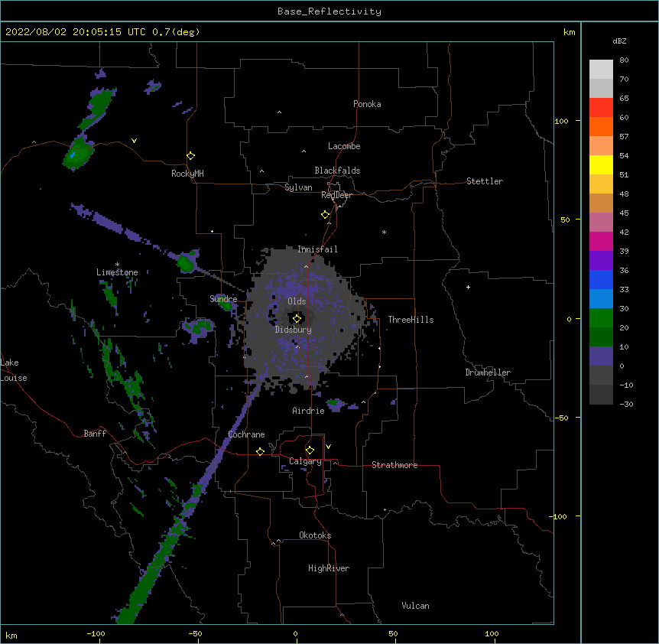659x644 pixels.
Task: Click the Sundre city label
Action: click(x=223, y=299)
